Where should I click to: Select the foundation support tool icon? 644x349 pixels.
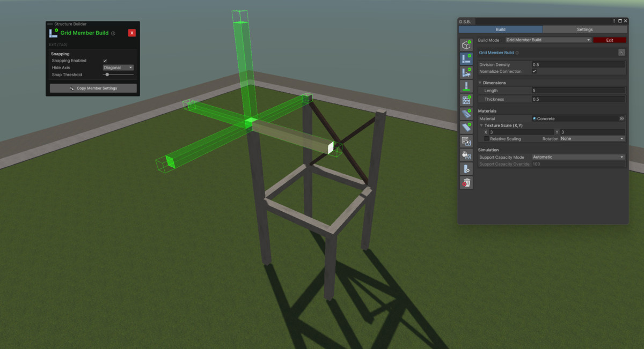(466, 86)
